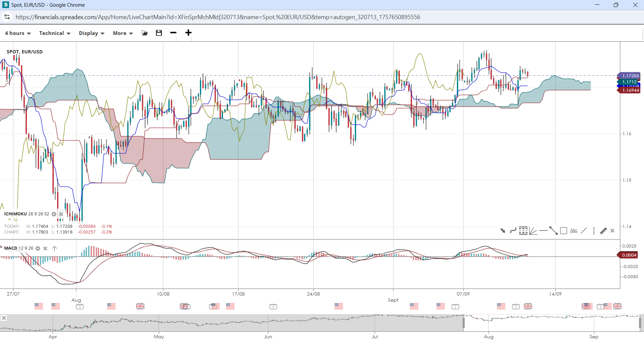This screenshot has width=644, height=341.
Task: Restore down the Chrome window
Action: pos(616,5)
